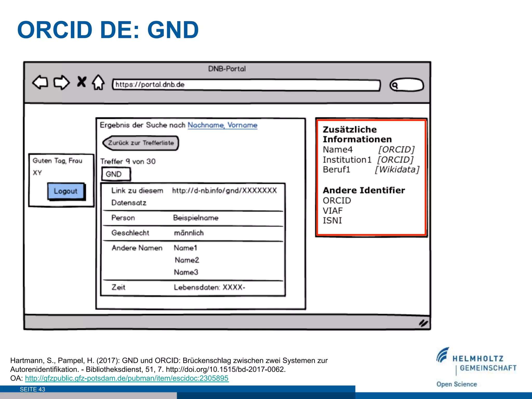Click VIAF under Andere Identifier
The image size is (532, 399).
pyautogui.click(x=333, y=211)
